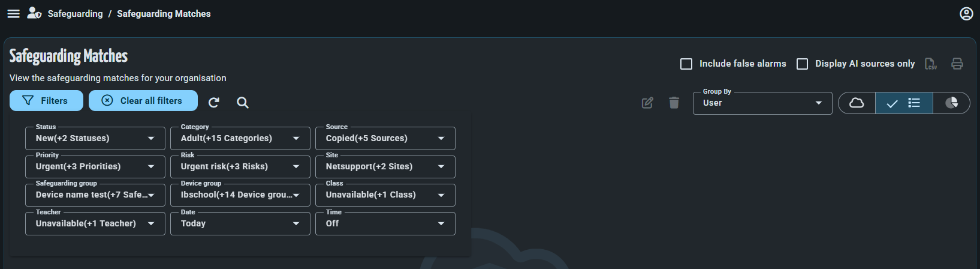The image size is (980, 269).
Task: Click the delete trash icon
Action: click(674, 103)
